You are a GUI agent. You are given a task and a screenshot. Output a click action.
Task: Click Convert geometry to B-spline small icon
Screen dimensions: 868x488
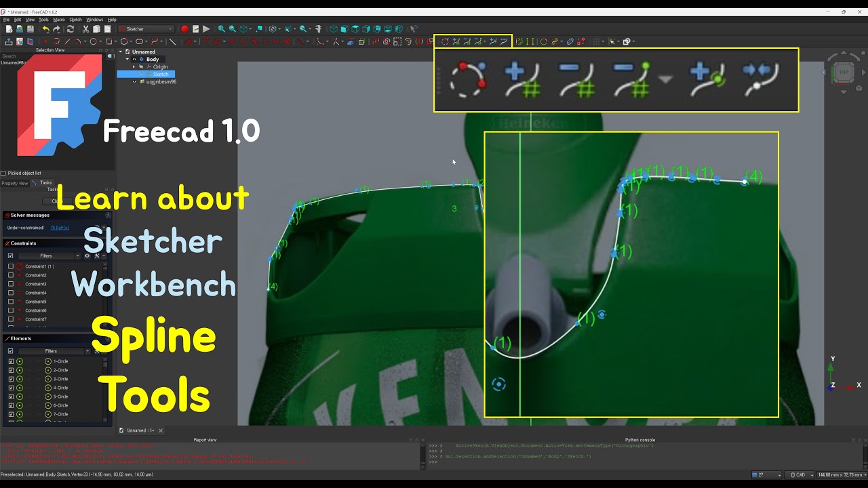pyautogui.click(x=445, y=41)
